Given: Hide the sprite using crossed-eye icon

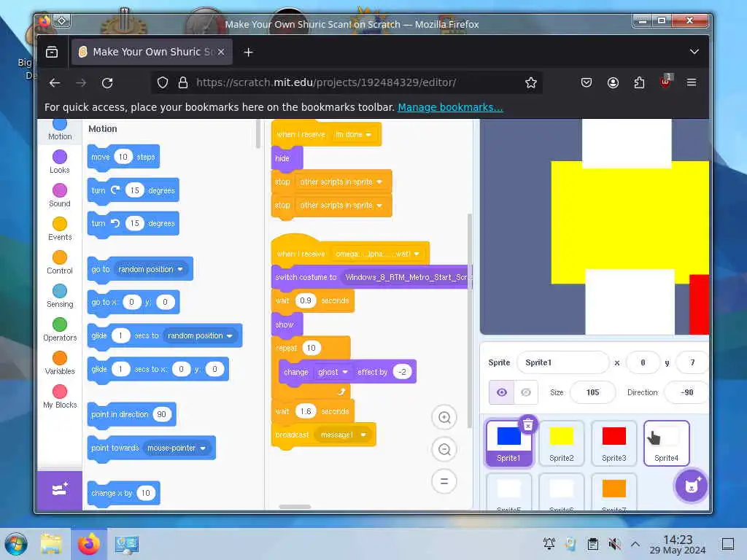Looking at the screenshot, I should (526, 392).
